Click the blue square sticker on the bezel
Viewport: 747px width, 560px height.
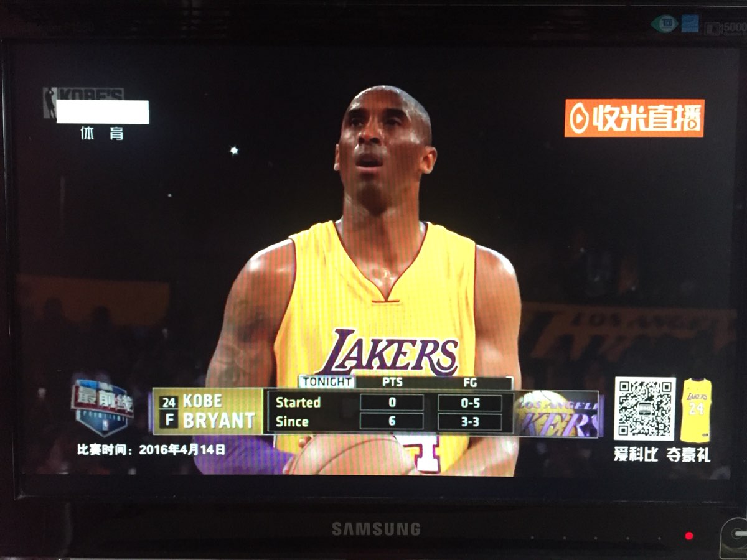[690, 24]
